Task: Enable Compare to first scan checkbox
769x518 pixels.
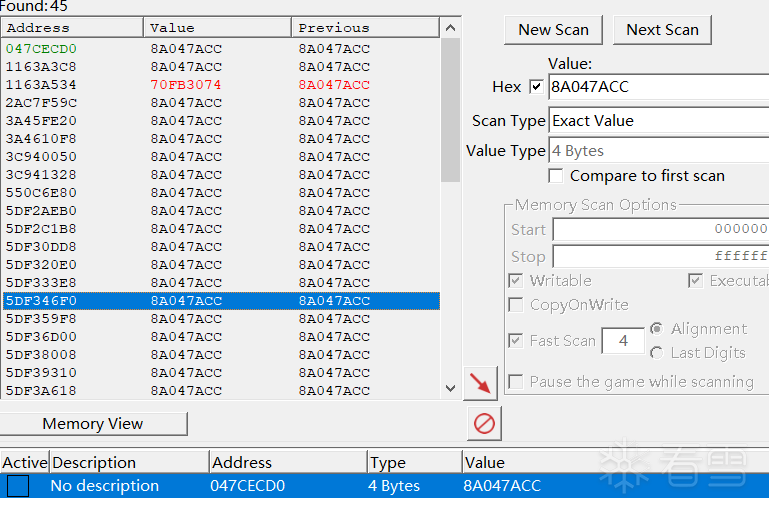Action: pos(556,176)
